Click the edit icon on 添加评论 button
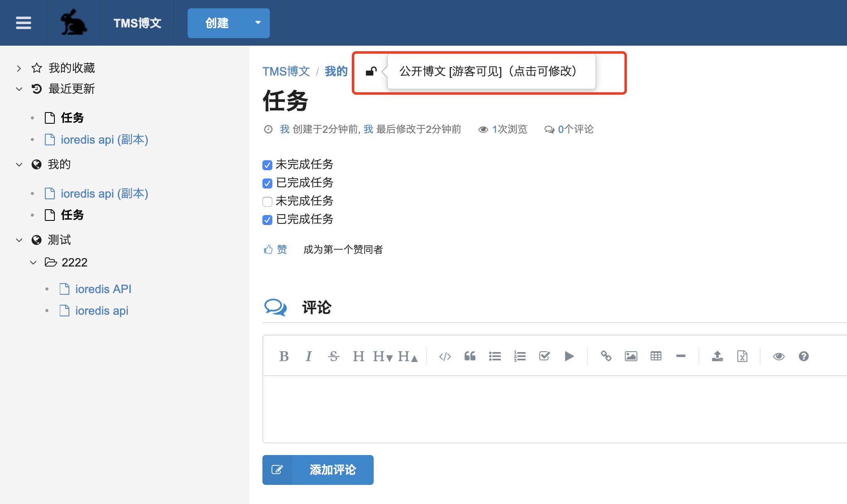The height and width of the screenshot is (504, 847). [277, 470]
